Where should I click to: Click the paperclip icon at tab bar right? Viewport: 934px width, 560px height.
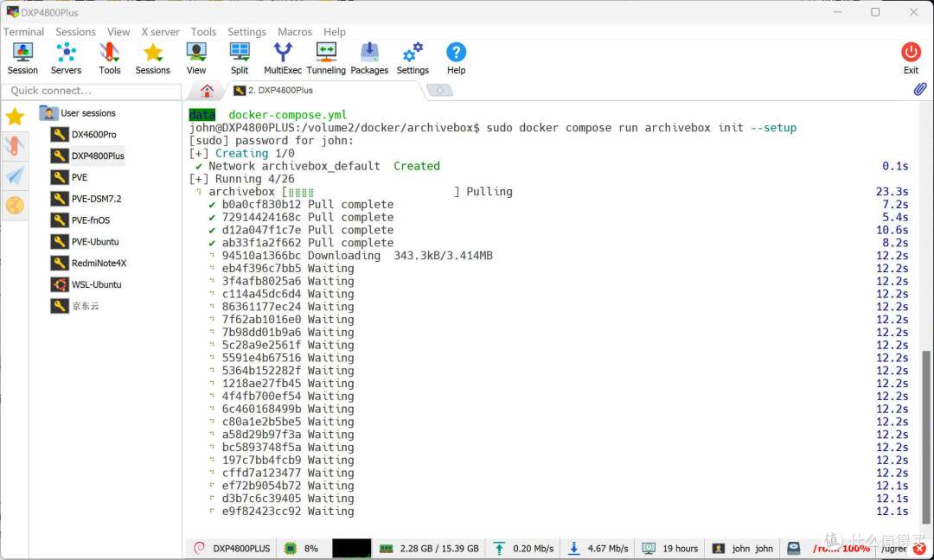920,90
